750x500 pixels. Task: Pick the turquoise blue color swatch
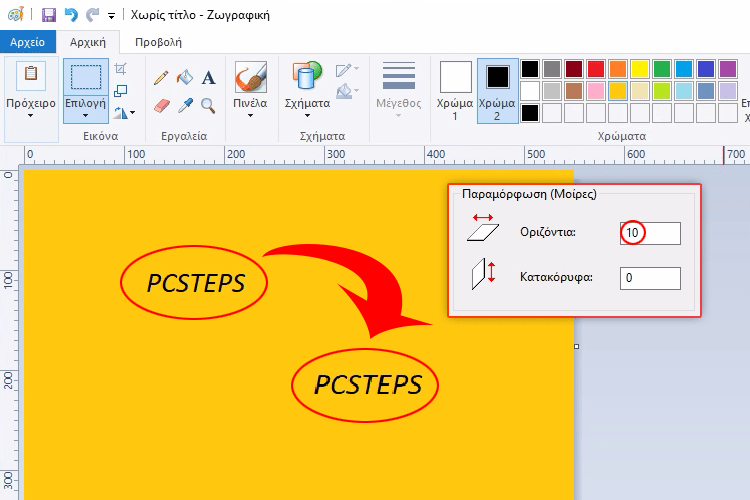[x=684, y=69]
